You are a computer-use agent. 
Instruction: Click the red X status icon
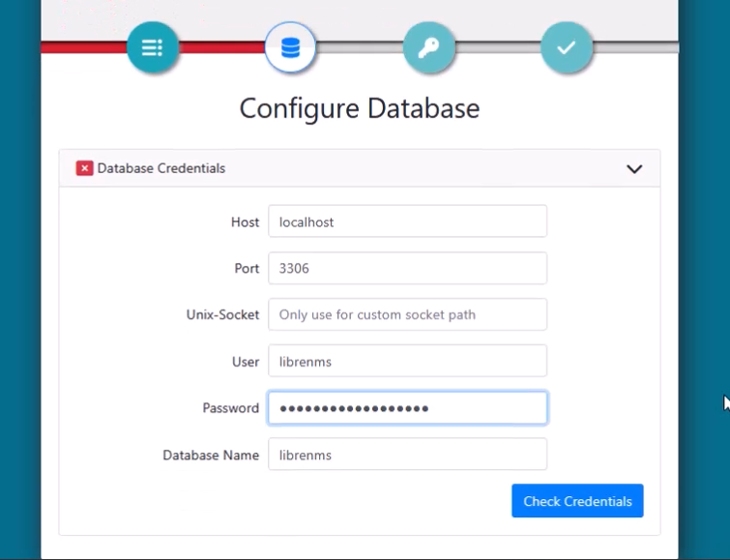pyautogui.click(x=84, y=168)
